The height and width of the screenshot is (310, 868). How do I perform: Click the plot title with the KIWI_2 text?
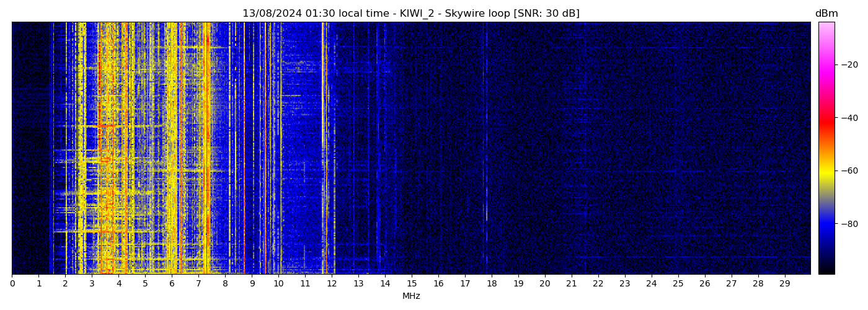point(410,14)
